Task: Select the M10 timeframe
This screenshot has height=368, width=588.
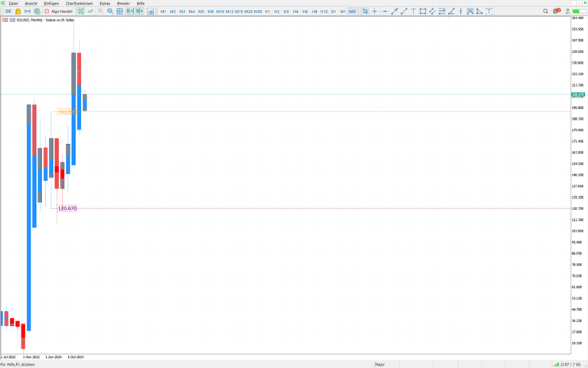Action: 220,11
